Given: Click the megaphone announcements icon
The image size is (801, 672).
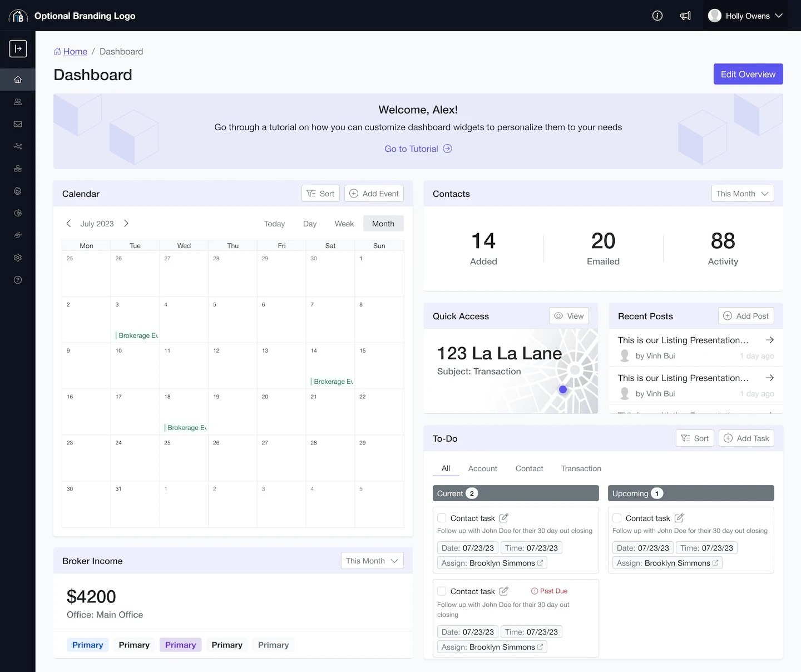Looking at the screenshot, I should click(685, 16).
